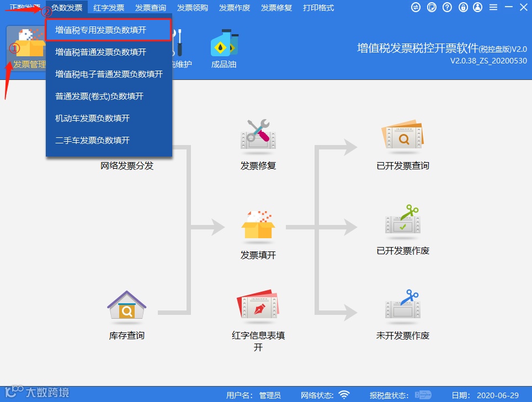Select 增值税专用发票负数填开

(108, 30)
